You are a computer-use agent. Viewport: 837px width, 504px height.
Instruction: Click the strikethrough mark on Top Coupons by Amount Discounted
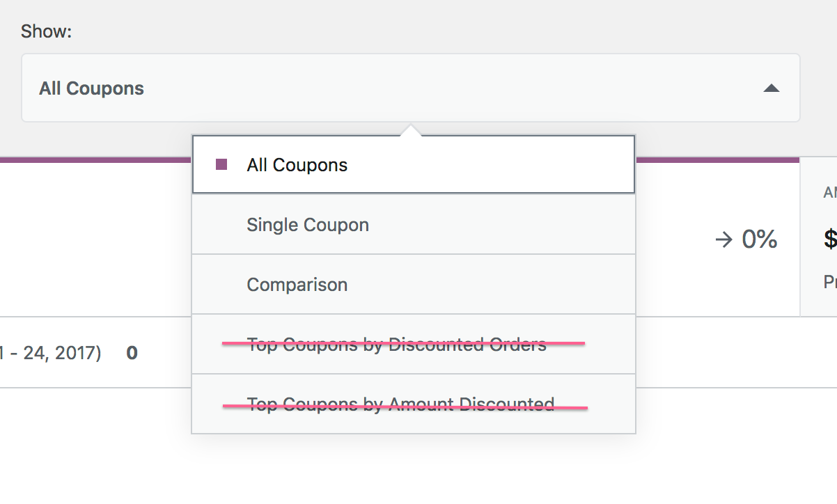coord(404,404)
